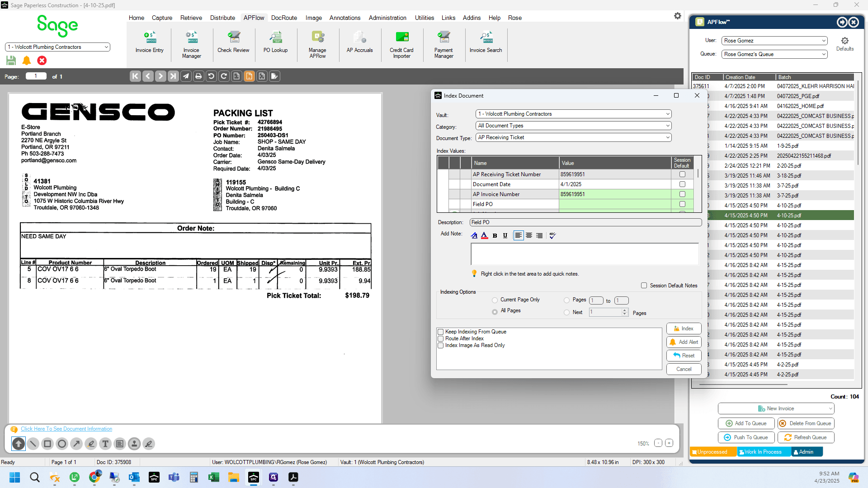This screenshot has height=488, width=868.
Task: Open Manage APFlow
Action: (317, 45)
